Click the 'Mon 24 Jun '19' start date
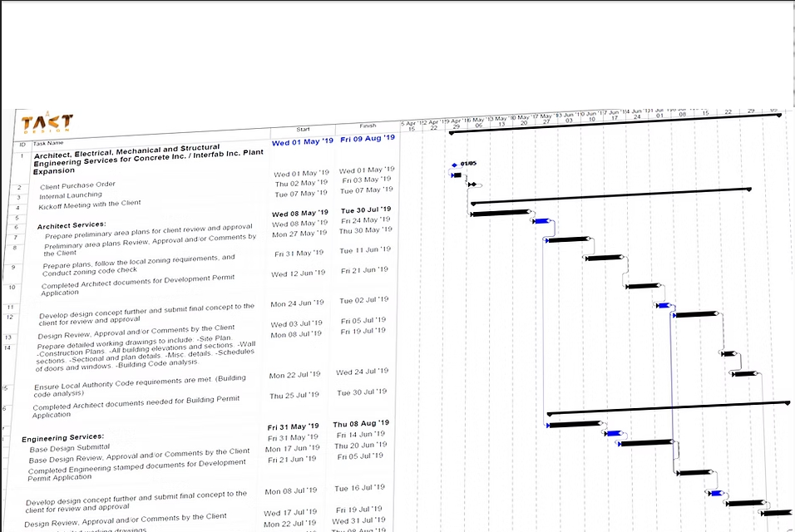Image resolution: width=795 pixels, height=532 pixels. [297, 303]
